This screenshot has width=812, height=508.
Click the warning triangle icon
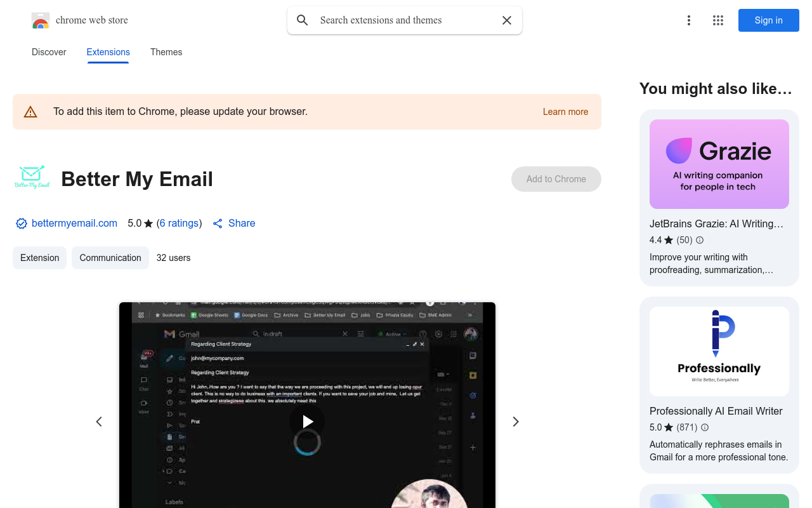30,112
